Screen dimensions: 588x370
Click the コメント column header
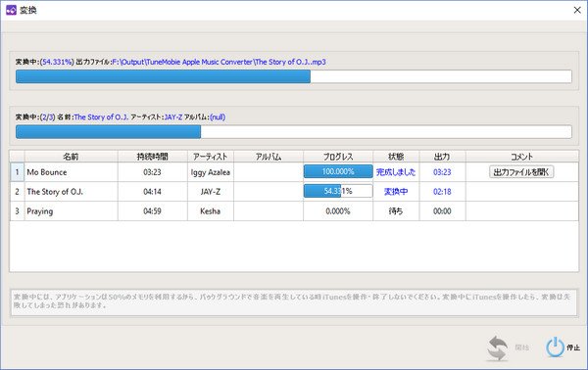(x=522, y=157)
